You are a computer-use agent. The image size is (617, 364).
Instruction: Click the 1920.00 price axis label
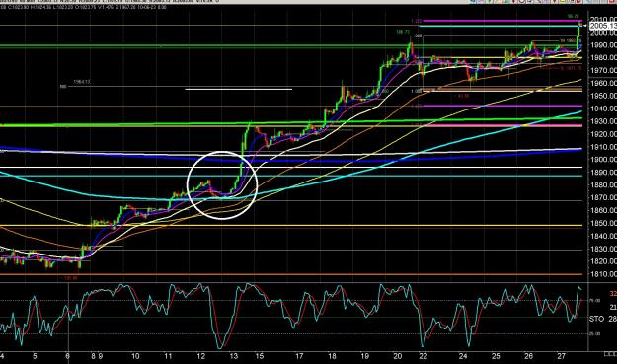click(603, 134)
